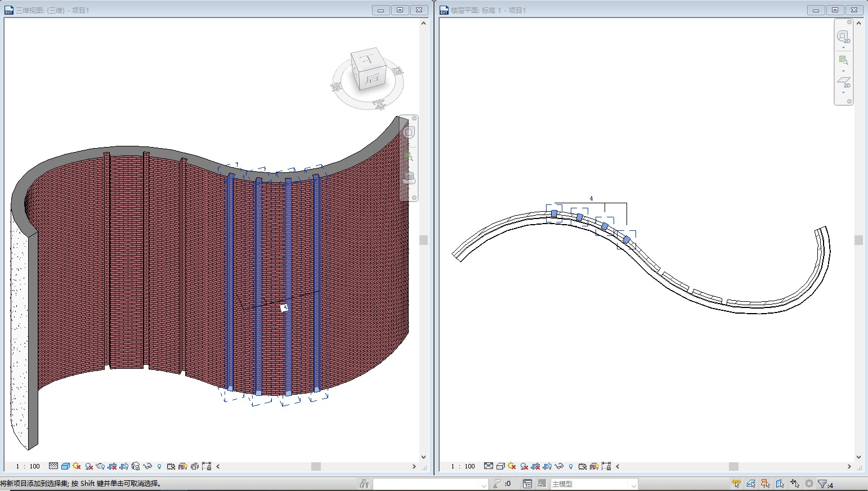Click down arrow of floor plan vertical scrollbar

pyautogui.click(x=858, y=457)
